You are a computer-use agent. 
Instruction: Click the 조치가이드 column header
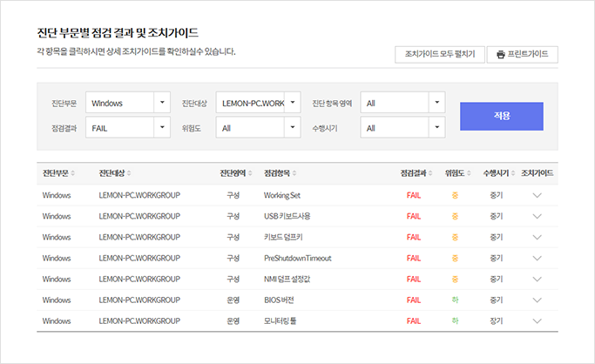[x=537, y=173]
